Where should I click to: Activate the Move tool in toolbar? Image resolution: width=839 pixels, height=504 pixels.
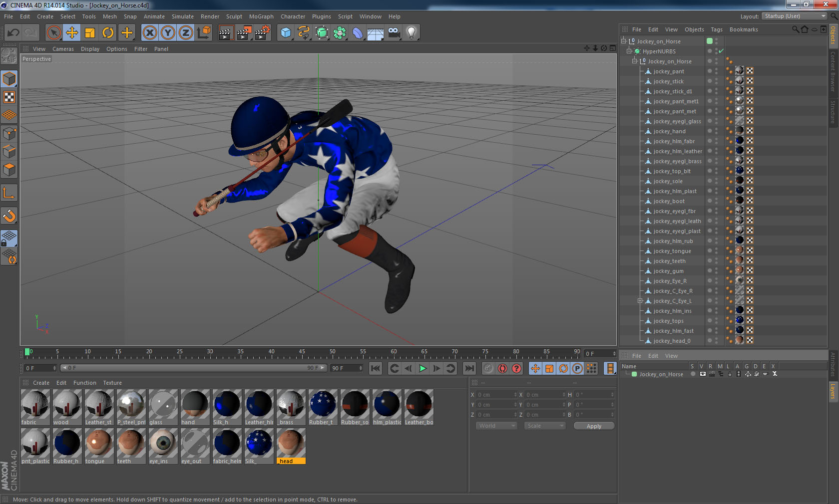(72, 33)
